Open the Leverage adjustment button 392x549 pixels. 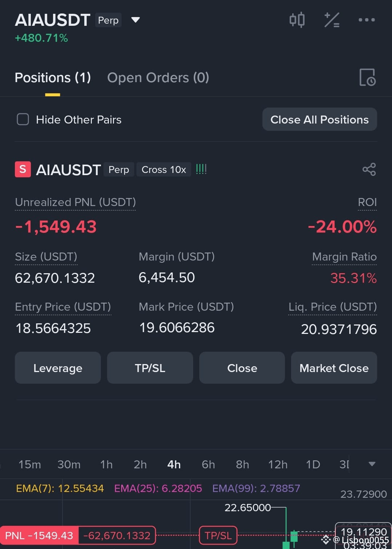[x=58, y=368]
